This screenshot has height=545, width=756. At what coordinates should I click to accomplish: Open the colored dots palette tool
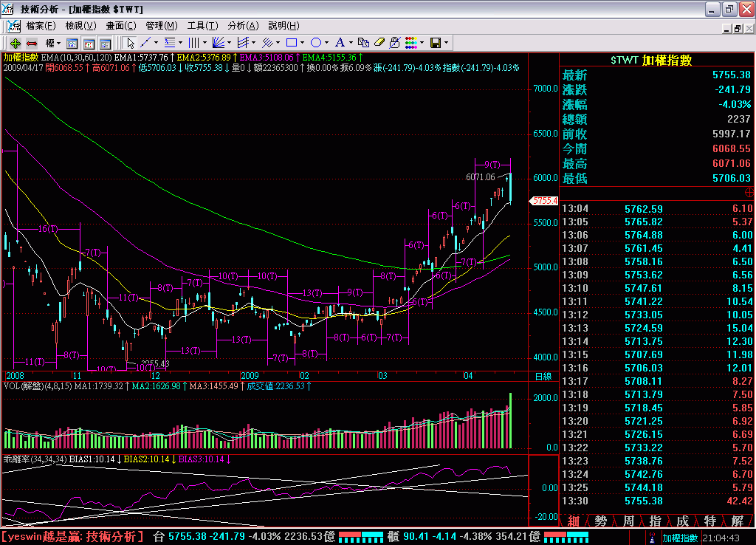[410, 43]
